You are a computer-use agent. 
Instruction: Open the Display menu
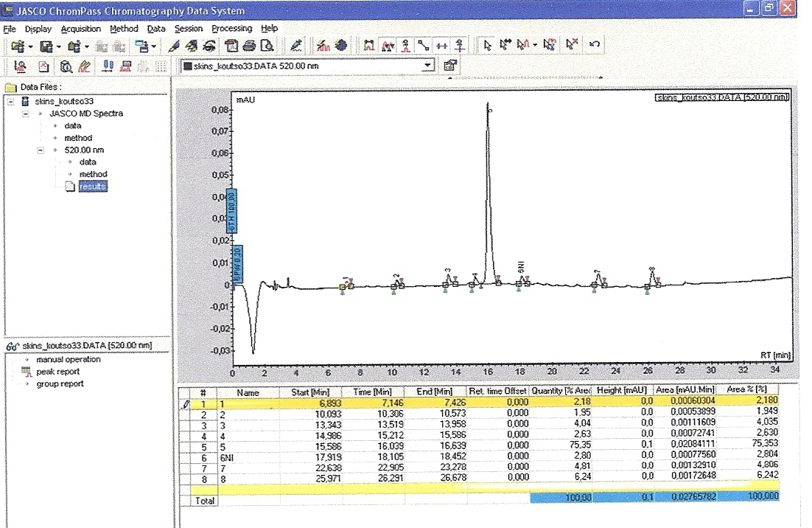click(x=38, y=29)
